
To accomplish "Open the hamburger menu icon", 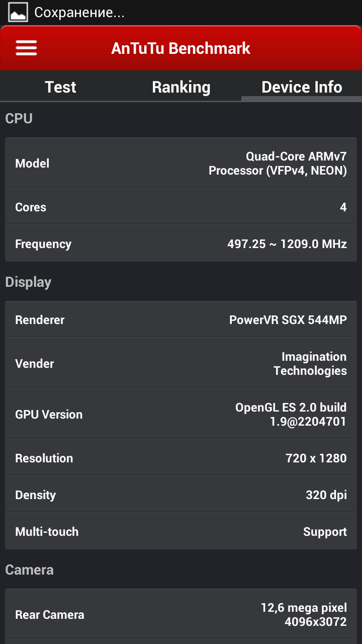I will point(26,48).
